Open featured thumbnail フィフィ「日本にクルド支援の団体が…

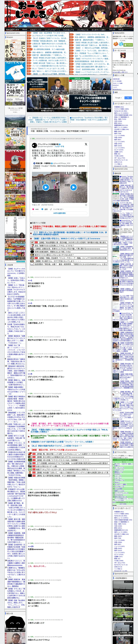click(48, 103)
